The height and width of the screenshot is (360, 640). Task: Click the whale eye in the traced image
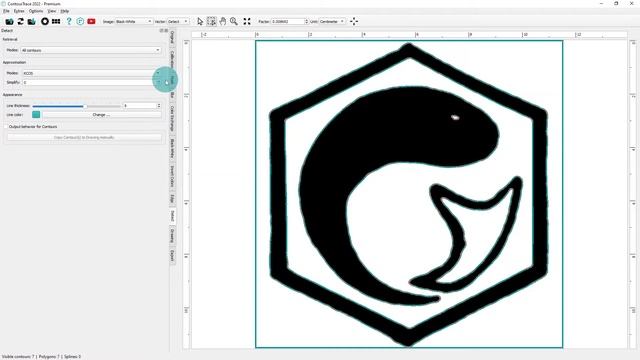(455, 118)
